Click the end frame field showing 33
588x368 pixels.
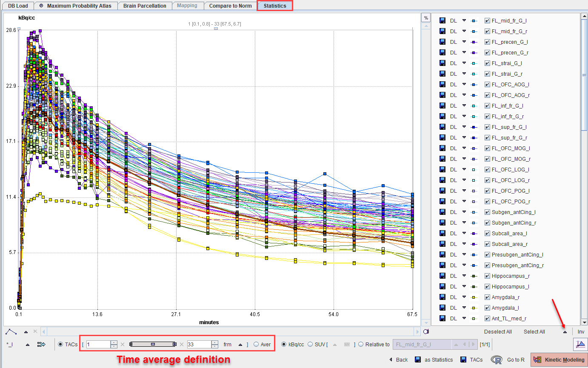pyautogui.click(x=199, y=345)
